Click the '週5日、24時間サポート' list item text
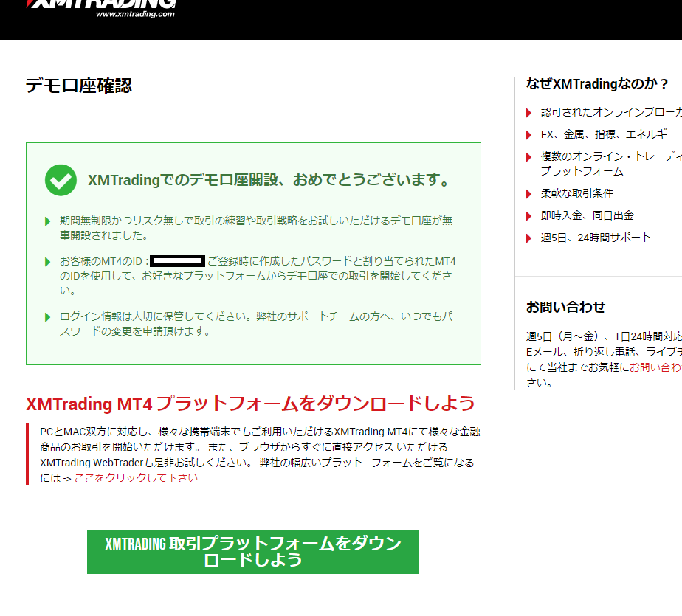 596,238
